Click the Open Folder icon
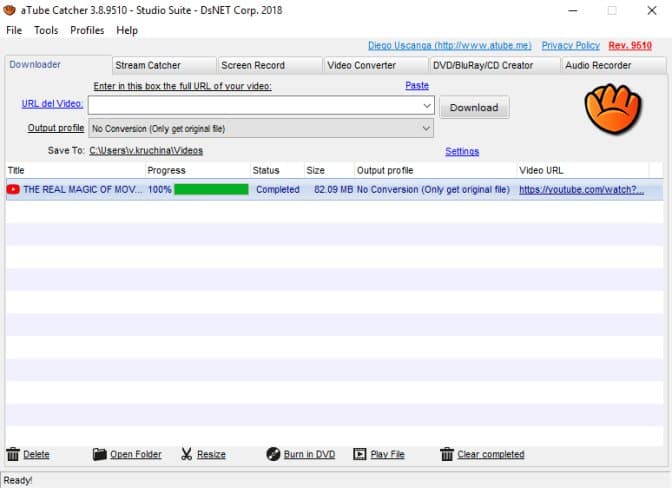This screenshot has height=488, width=672. [x=99, y=454]
